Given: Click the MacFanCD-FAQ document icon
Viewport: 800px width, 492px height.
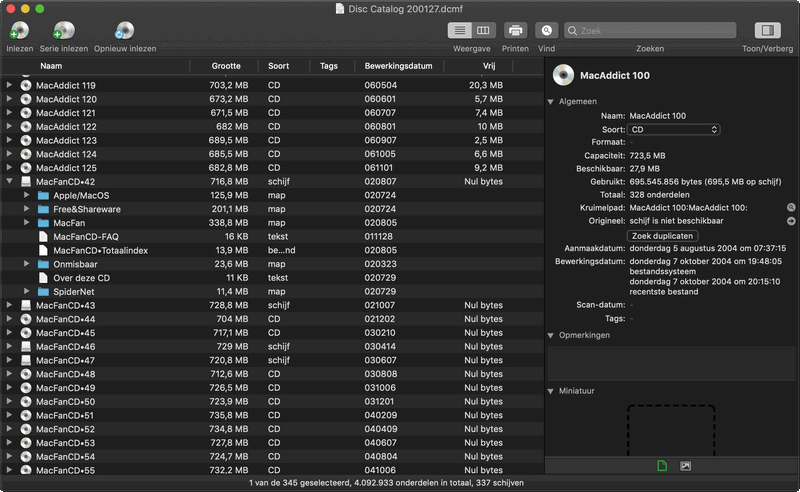Looking at the screenshot, I should tap(43, 236).
